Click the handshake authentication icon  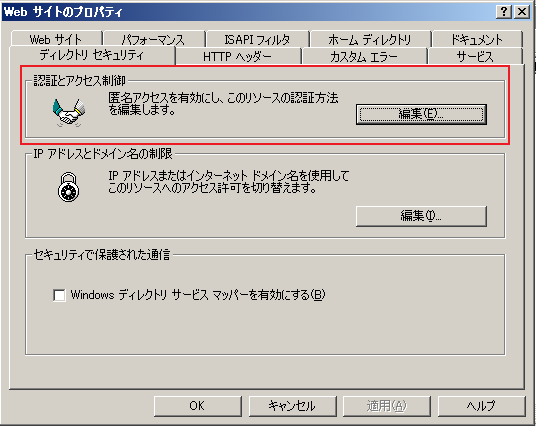(x=69, y=112)
